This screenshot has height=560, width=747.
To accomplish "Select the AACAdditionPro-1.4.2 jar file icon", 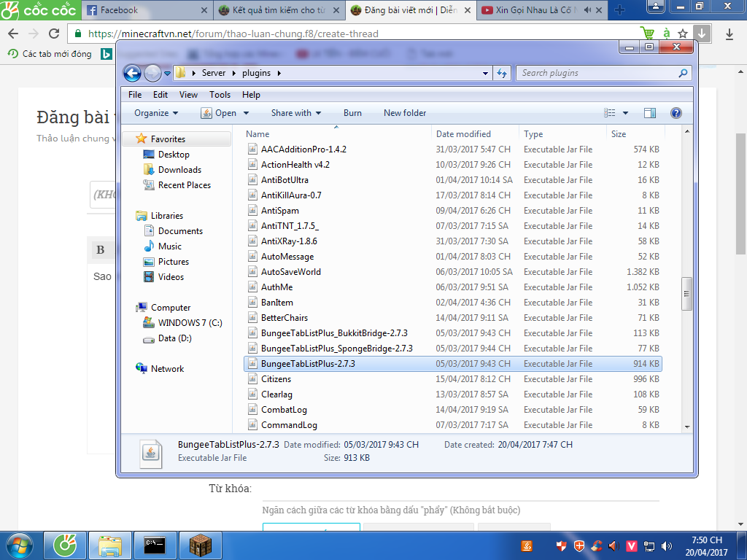I will [x=252, y=149].
